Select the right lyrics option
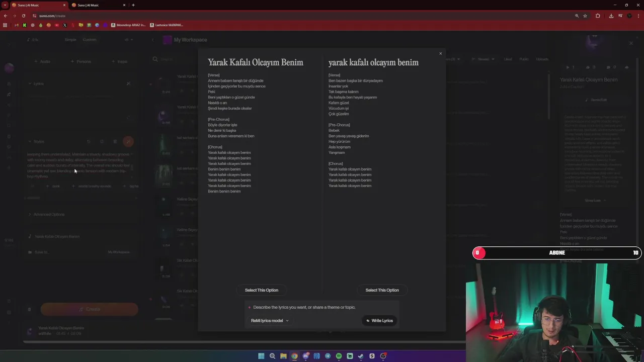The width and height of the screenshot is (644, 362). (x=382, y=290)
